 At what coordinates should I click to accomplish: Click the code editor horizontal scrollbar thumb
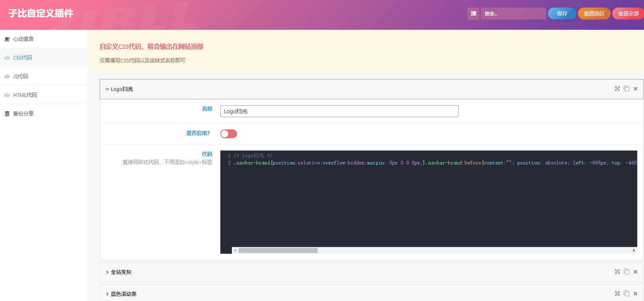(278, 250)
